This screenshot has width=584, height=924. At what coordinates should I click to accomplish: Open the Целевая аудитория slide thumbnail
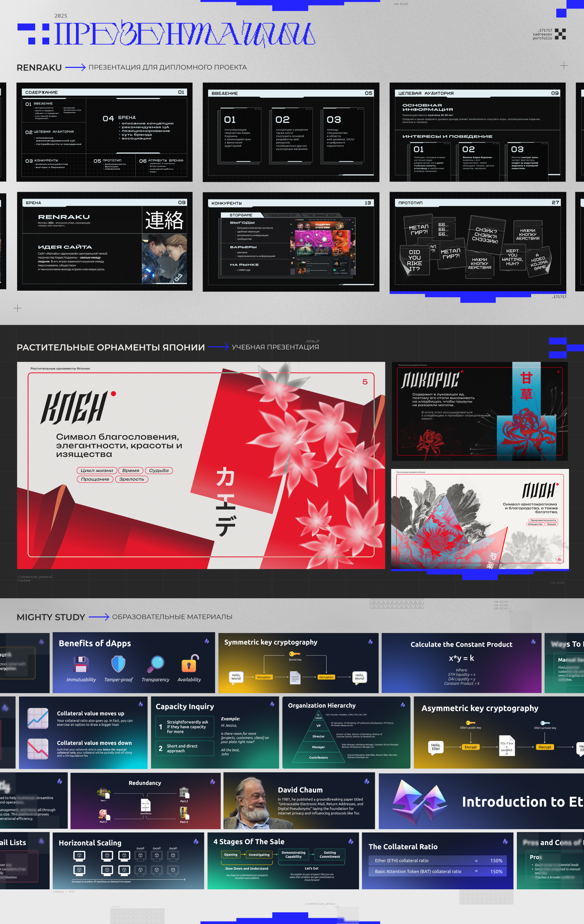click(x=477, y=132)
